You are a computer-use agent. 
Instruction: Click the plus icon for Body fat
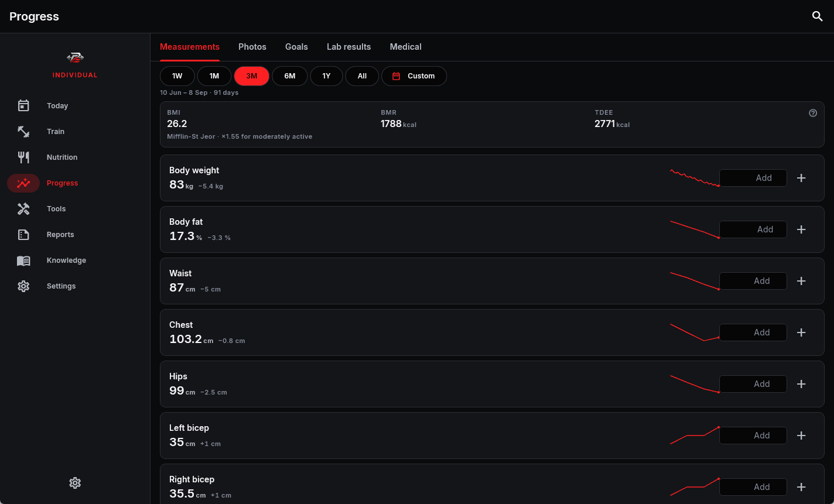click(x=802, y=229)
